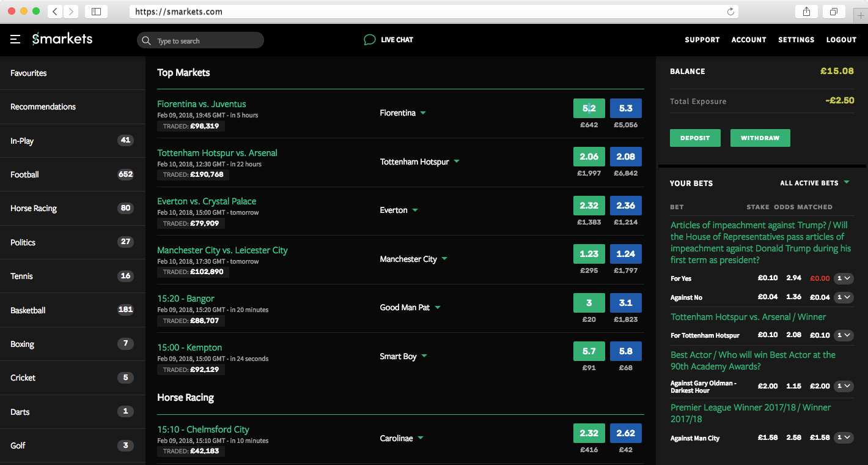This screenshot has height=465, width=868.
Task: Open Football category
Action: pyautogui.click(x=73, y=174)
